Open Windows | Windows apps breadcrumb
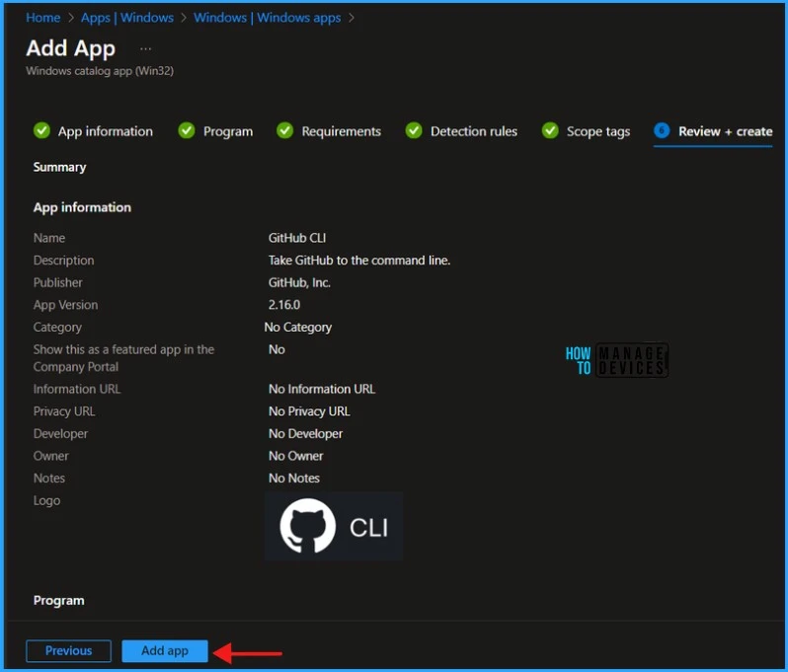The width and height of the screenshot is (788, 672). [267, 18]
